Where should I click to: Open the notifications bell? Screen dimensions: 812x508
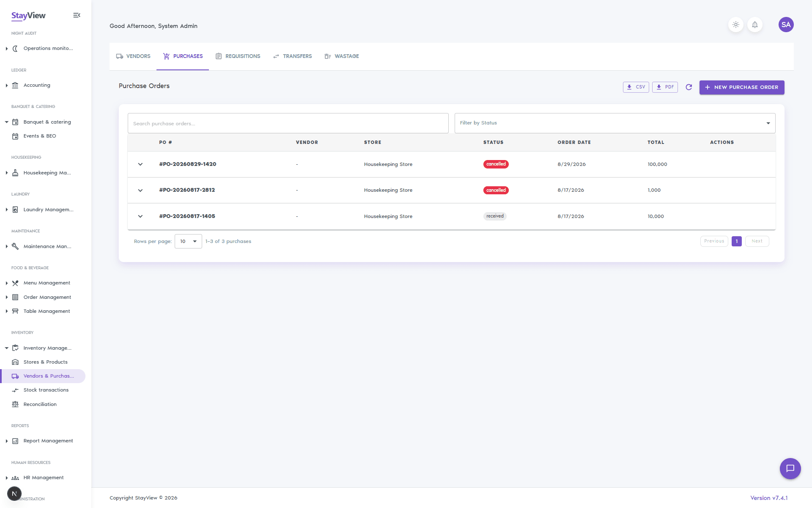pyautogui.click(x=755, y=25)
